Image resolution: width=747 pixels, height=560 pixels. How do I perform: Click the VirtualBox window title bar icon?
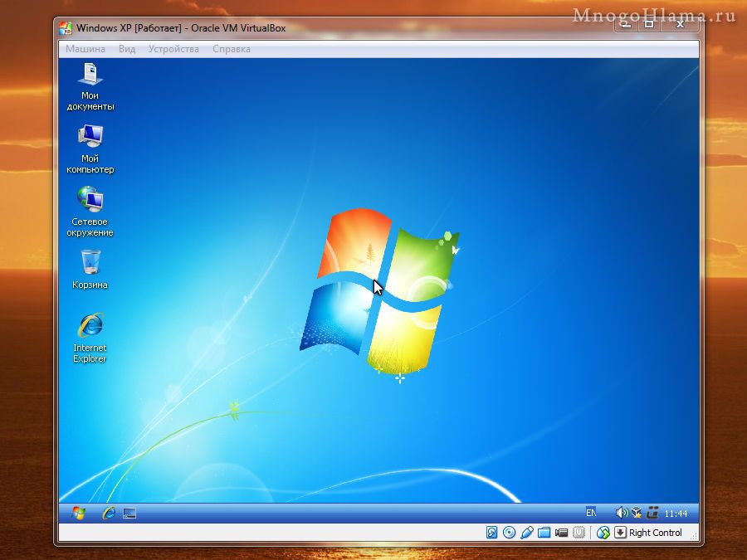pos(66,28)
